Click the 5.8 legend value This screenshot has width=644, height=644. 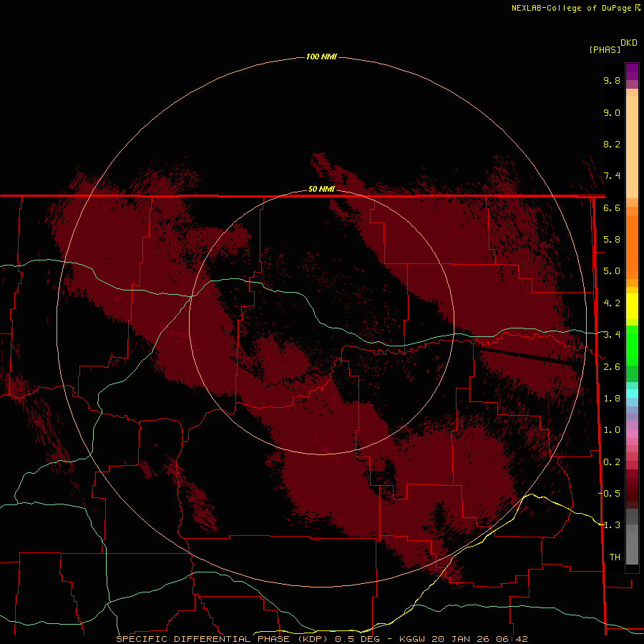tap(612, 240)
